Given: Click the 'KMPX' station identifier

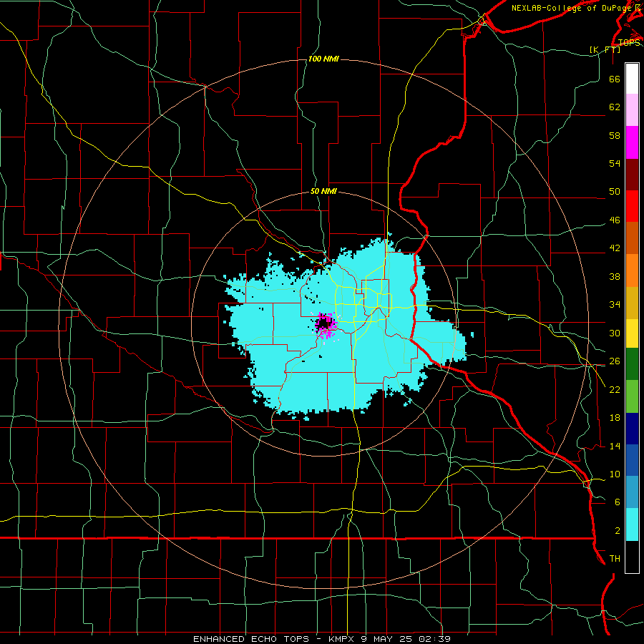Looking at the screenshot, I should pos(343,639).
